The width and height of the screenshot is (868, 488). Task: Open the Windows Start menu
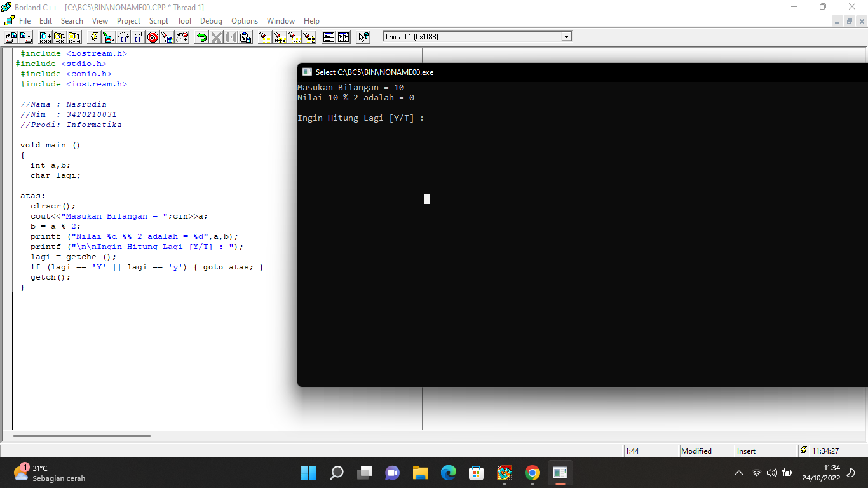(x=308, y=473)
